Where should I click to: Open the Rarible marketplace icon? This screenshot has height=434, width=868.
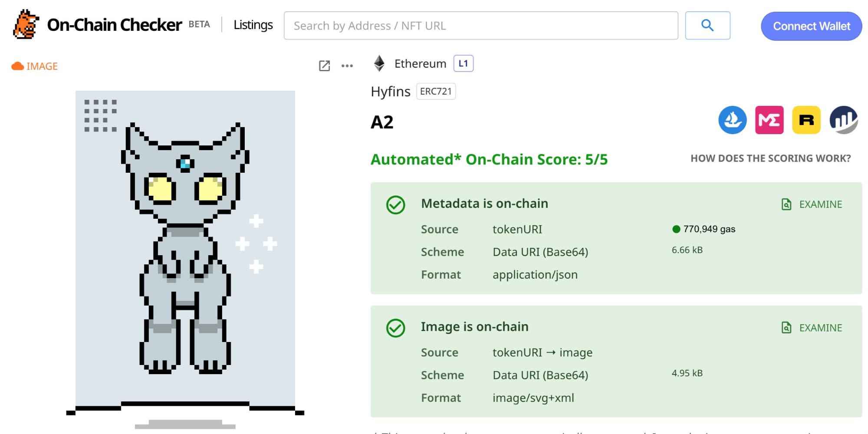(x=806, y=120)
